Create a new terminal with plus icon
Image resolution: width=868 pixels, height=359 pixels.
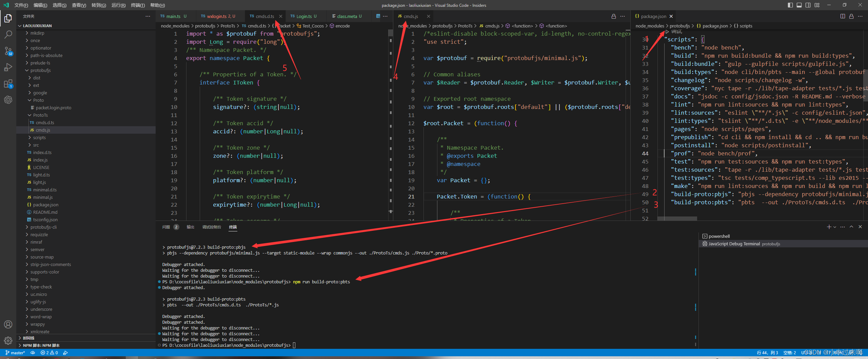[829, 227]
